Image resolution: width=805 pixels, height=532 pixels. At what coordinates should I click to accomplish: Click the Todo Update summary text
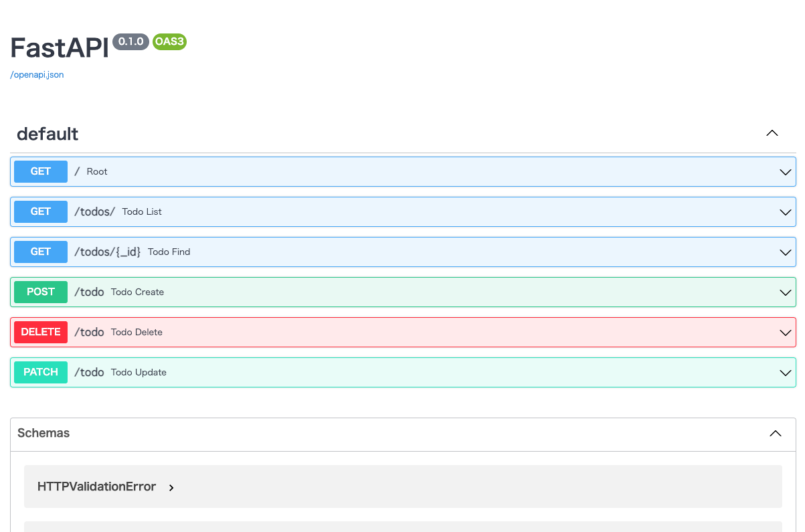point(139,372)
